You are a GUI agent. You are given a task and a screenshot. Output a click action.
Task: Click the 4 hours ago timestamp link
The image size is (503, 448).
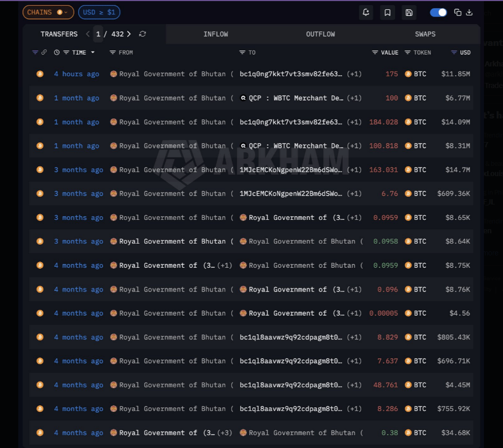point(76,74)
